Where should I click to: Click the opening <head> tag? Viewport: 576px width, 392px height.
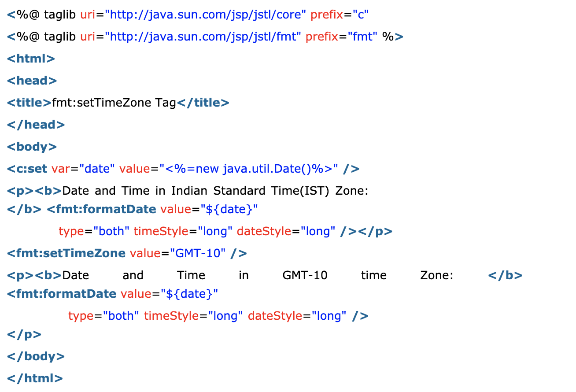tap(32, 81)
